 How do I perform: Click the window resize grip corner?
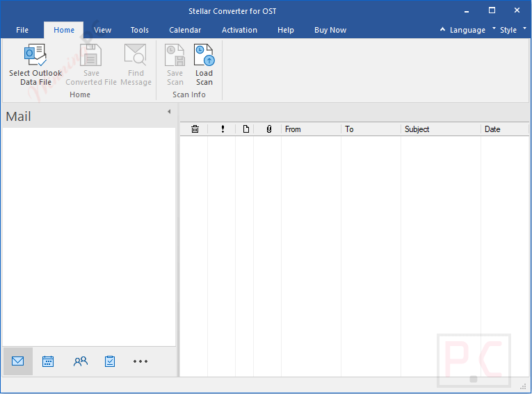coord(524,386)
